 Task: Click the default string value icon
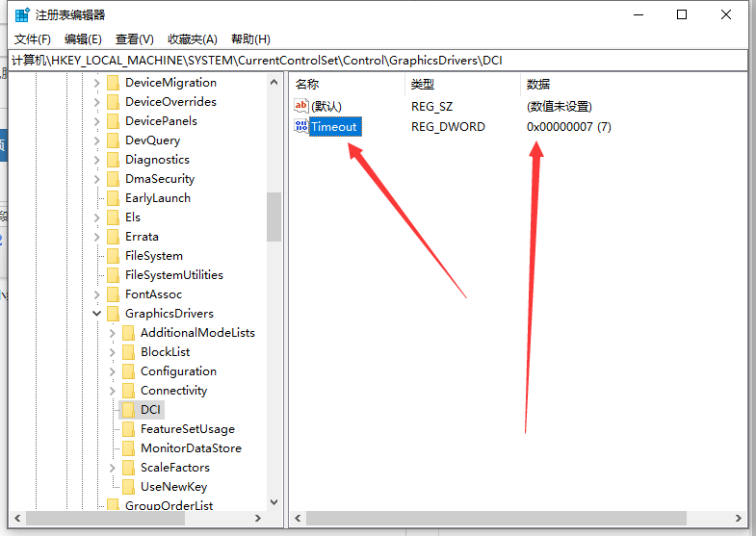301,106
